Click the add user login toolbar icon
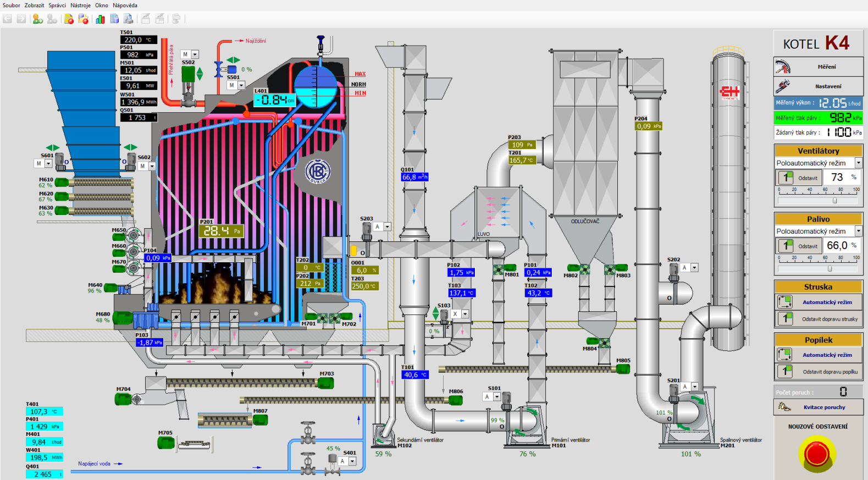The image size is (868, 480). click(37, 19)
